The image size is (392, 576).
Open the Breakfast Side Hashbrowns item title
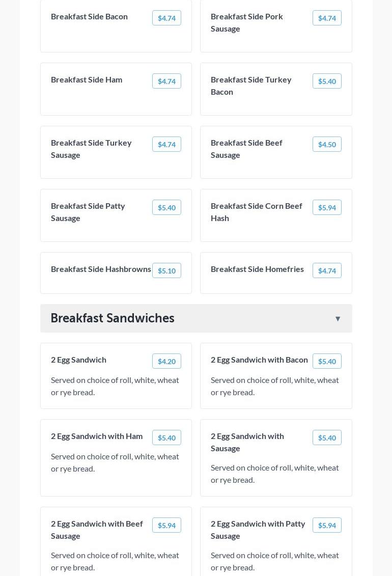(x=101, y=269)
